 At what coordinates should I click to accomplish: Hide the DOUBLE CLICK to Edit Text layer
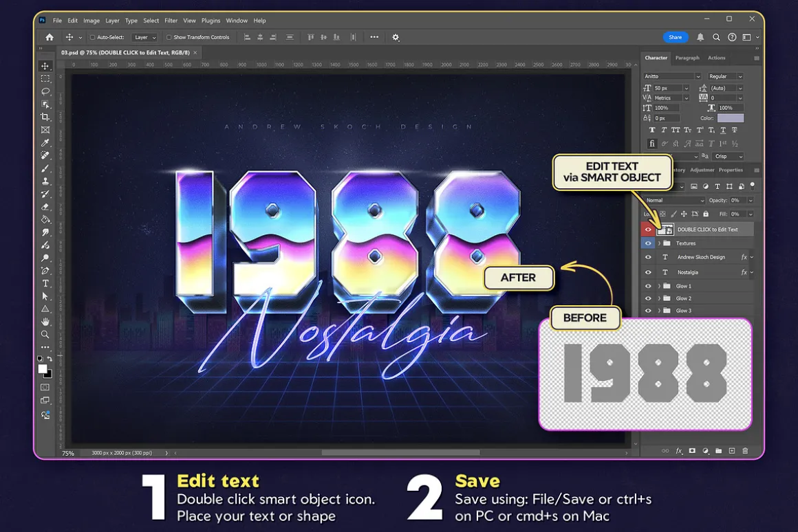648,230
